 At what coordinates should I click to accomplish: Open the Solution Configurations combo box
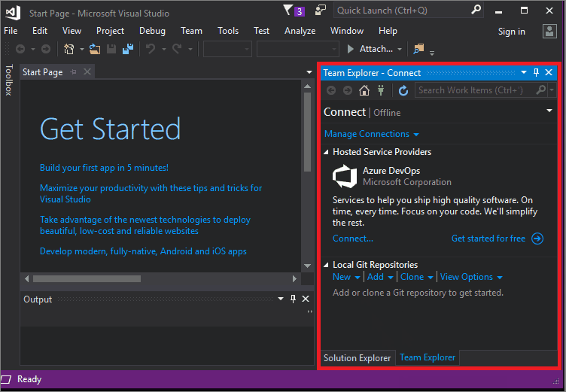pyautogui.click(x=227, y=49)
